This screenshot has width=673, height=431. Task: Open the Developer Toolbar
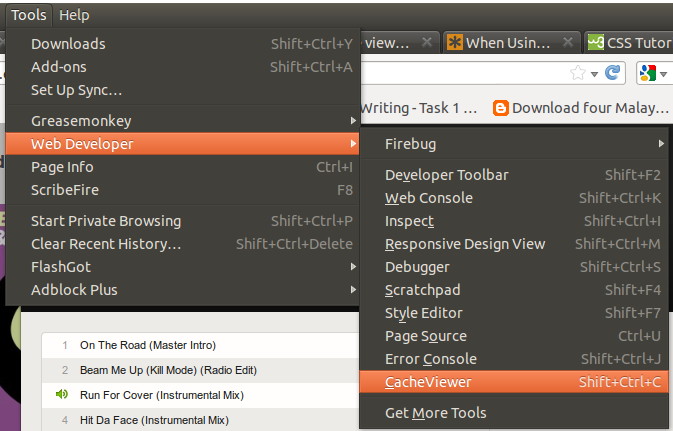[x=514, y=175]
